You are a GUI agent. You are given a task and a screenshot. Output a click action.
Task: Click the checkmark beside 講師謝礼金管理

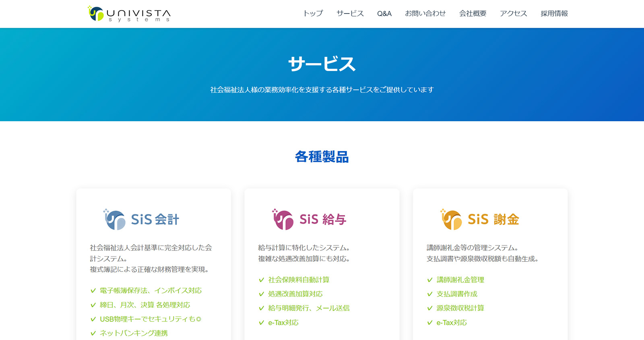coord(430,280)
